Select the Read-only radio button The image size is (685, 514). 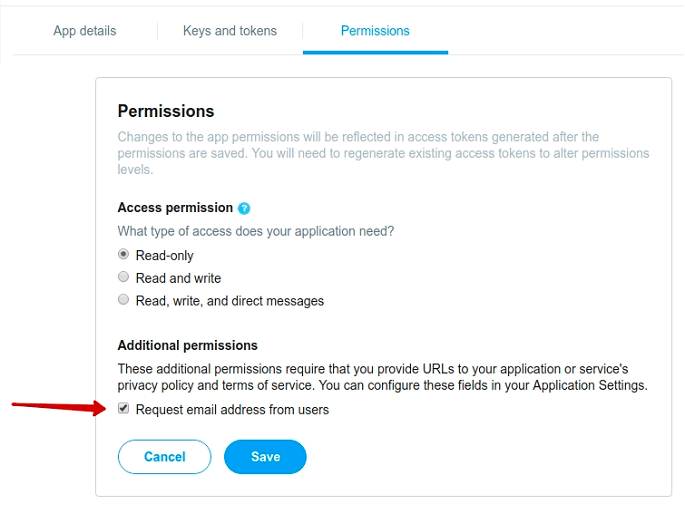(x=124, y=254)
